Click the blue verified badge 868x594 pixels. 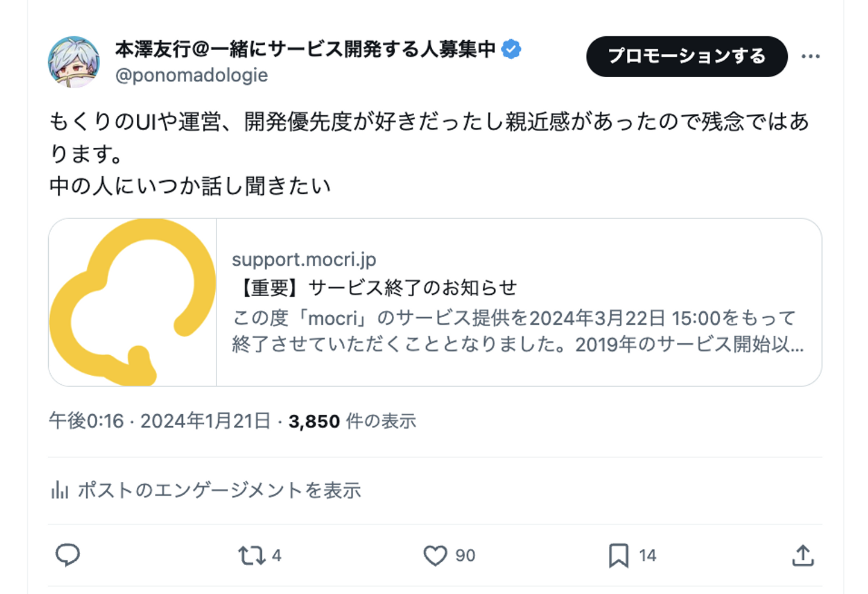pyautogui.click(x=511, y=49)
